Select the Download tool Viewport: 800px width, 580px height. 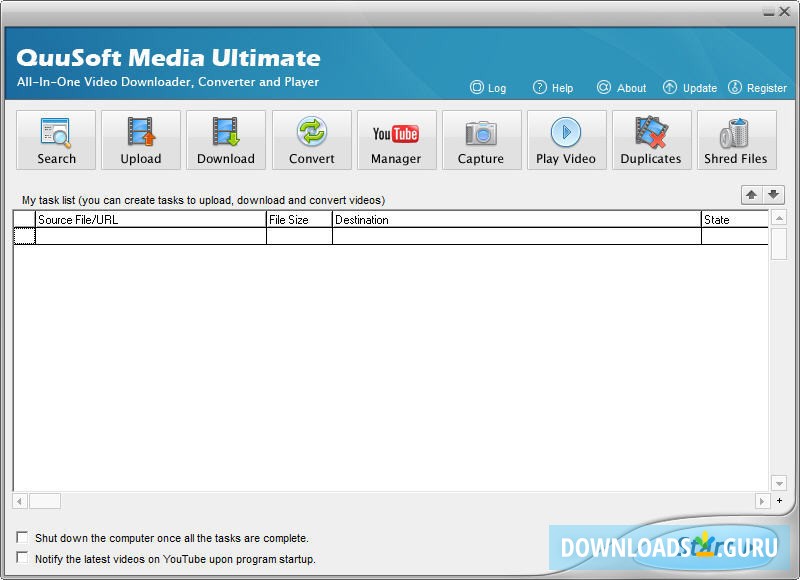pos(225,140)
